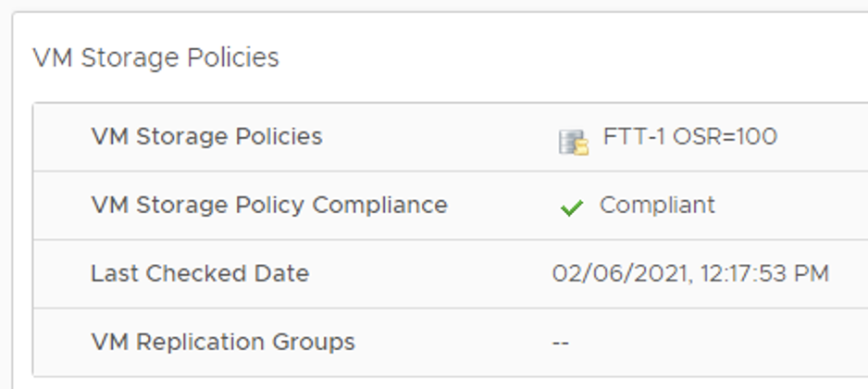Viewport: 868px width, 389px height.
Task: Click the green Compliant checkmark icon
Action: point(571,207)
